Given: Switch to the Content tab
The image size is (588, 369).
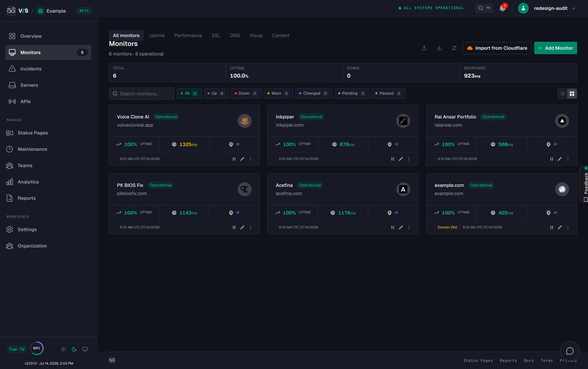Looking at the screenshot, I should 281,35.
